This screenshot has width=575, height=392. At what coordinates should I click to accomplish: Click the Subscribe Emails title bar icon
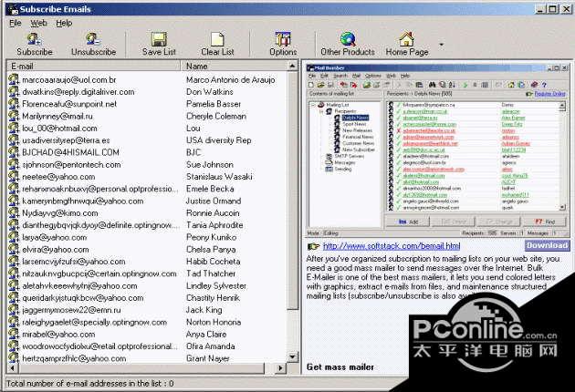(x=13, y=9)
